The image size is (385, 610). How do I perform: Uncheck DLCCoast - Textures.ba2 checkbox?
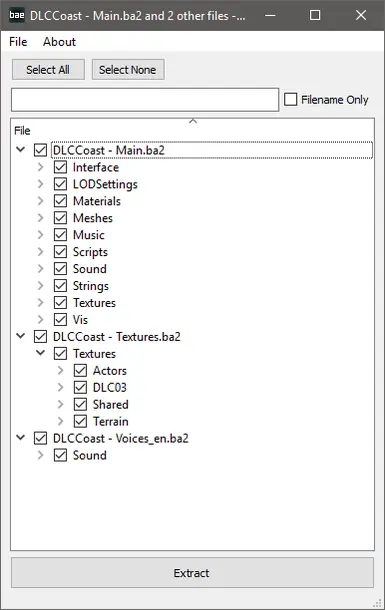click(x=40, y=337)
